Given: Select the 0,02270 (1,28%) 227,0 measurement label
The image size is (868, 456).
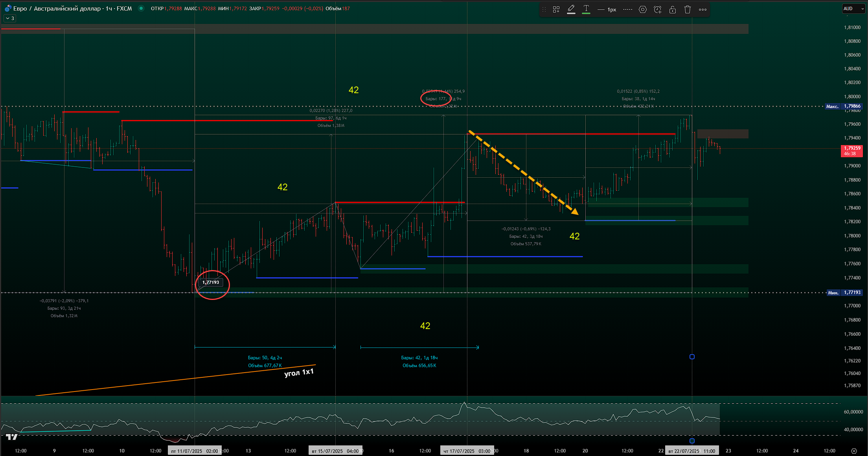Looking at the screenshot, I should 331,110.
